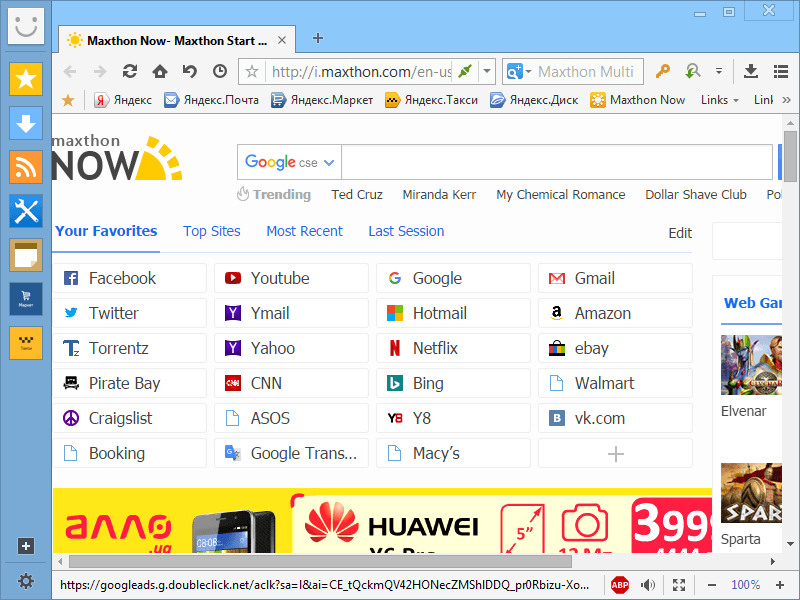Decrease zoom with minus button
The height and width of the screenshot is (600, 800).
(712, 585)
